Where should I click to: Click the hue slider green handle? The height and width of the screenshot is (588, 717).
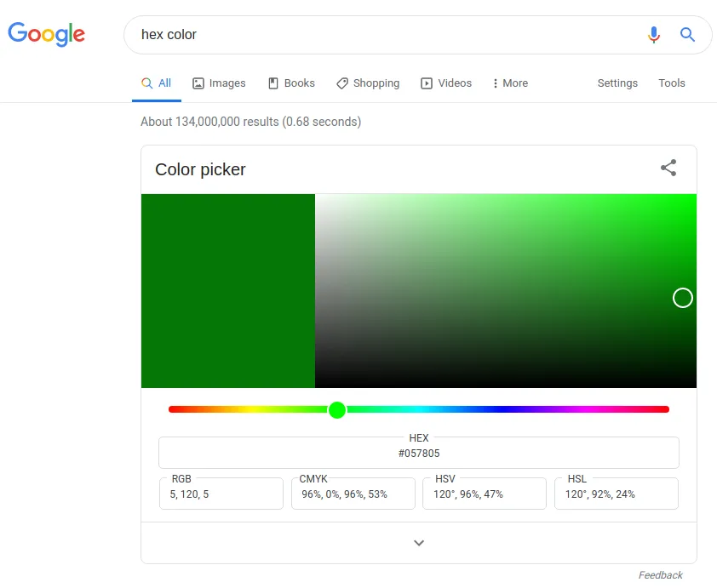337,410
